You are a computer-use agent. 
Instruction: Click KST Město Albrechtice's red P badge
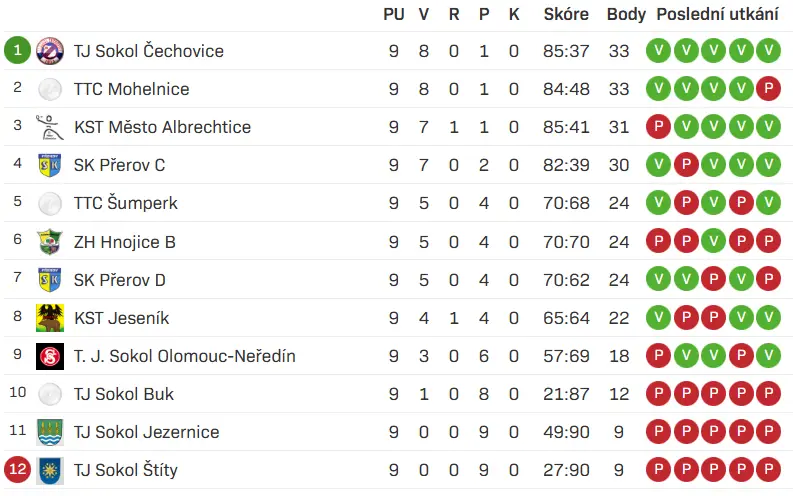click(x=658, y=127)
